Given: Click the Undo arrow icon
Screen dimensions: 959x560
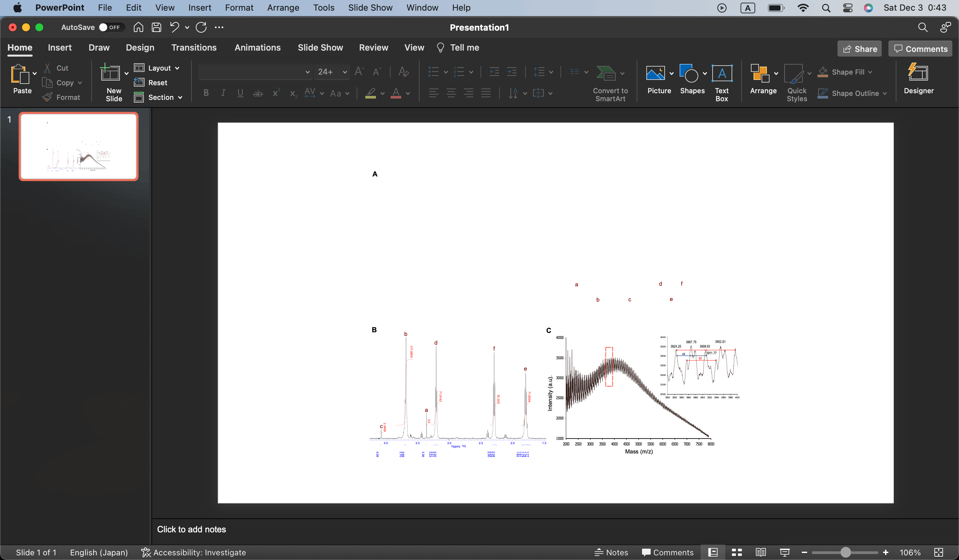Looking at the screenshot, I should [x=174, y=27].
